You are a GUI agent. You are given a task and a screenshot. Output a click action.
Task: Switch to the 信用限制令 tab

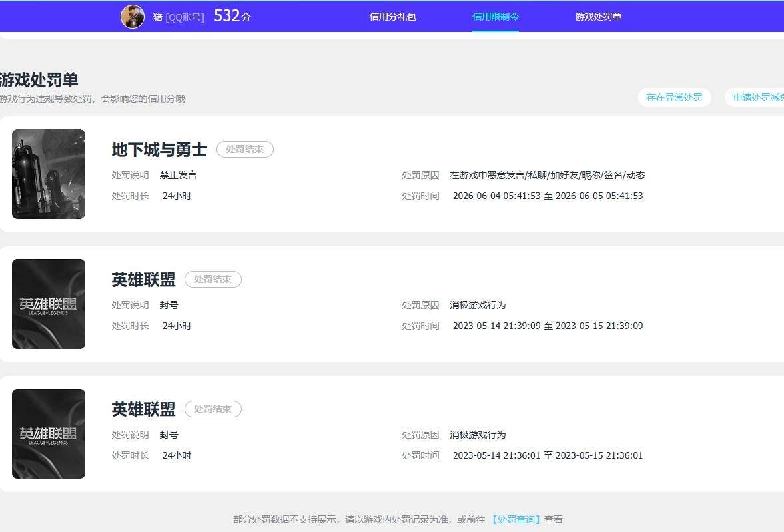[x=495, y=17]
